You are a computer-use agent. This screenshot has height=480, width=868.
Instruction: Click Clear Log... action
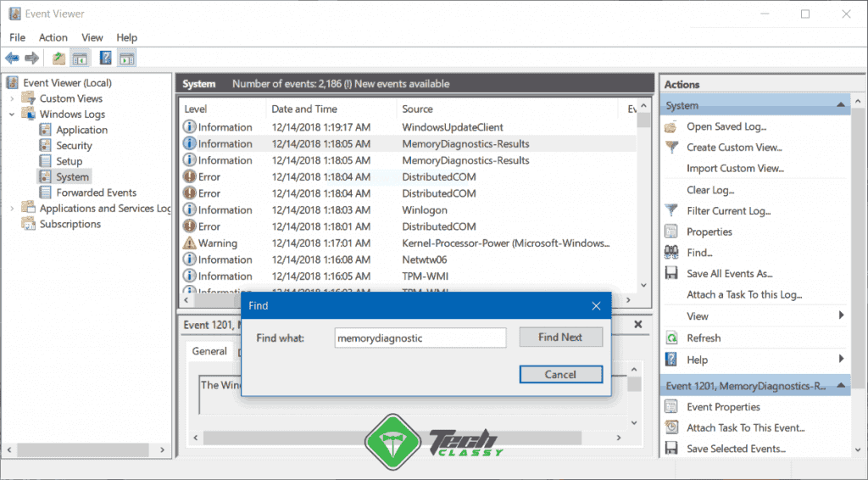710,190
